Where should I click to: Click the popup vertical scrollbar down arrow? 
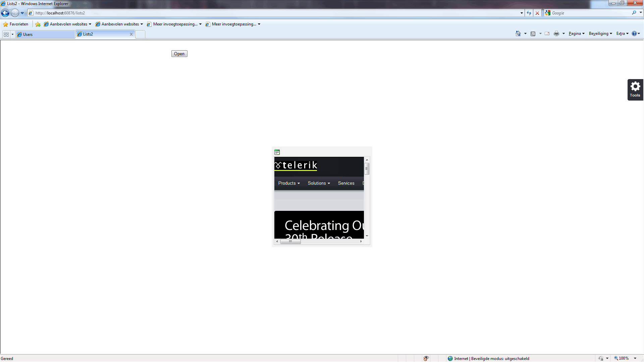tap(367, 236)
